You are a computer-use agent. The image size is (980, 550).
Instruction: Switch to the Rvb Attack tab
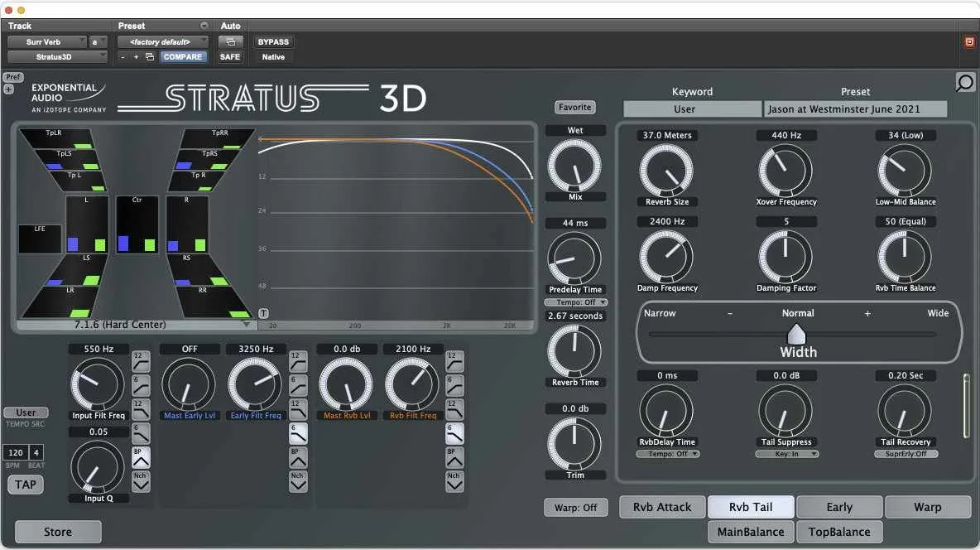pyautogui.click(x=662, y=507)
